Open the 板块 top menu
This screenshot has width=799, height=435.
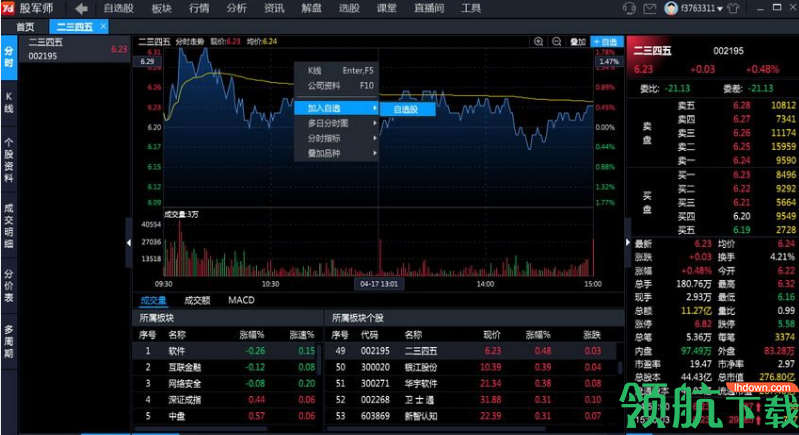162,8
